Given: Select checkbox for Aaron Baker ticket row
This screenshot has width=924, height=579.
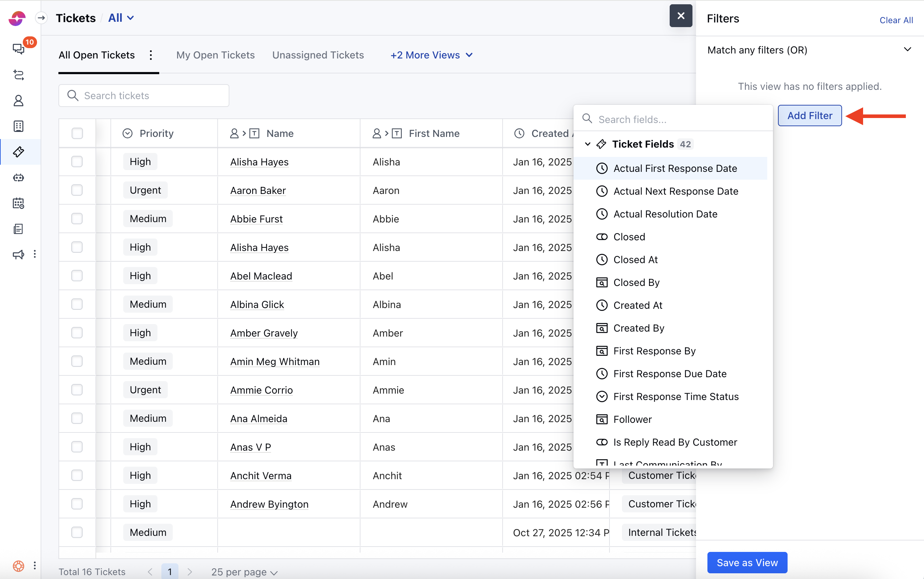Looking at the screenshot, I should [77, 190].
